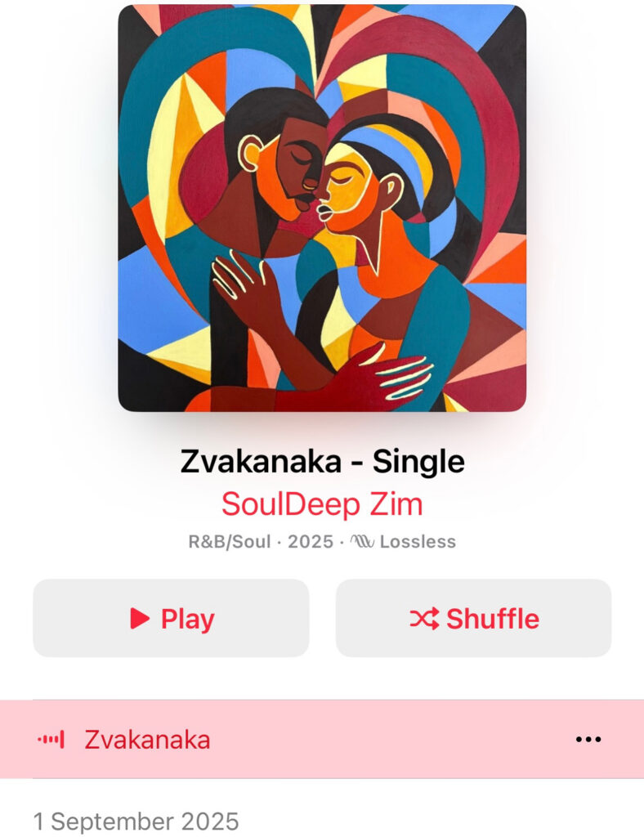Open the Zvakanaka album artwork

(x=322, y=208)
